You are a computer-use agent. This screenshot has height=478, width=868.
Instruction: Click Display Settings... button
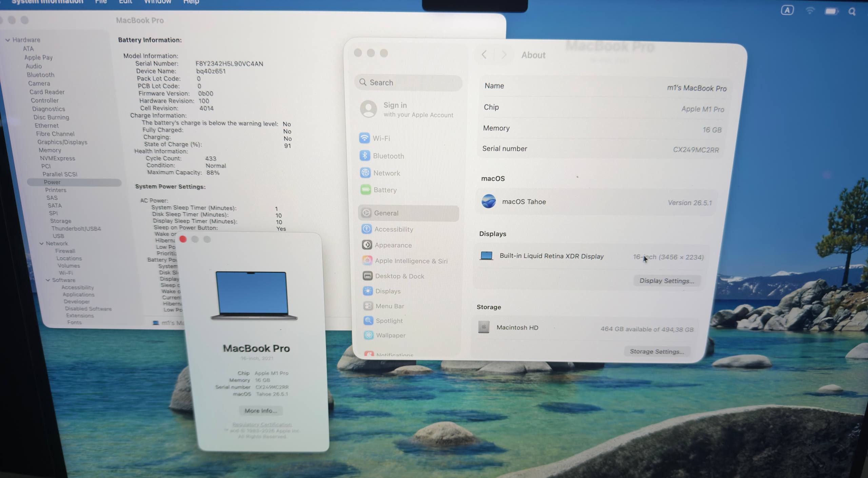coord(667,281)
